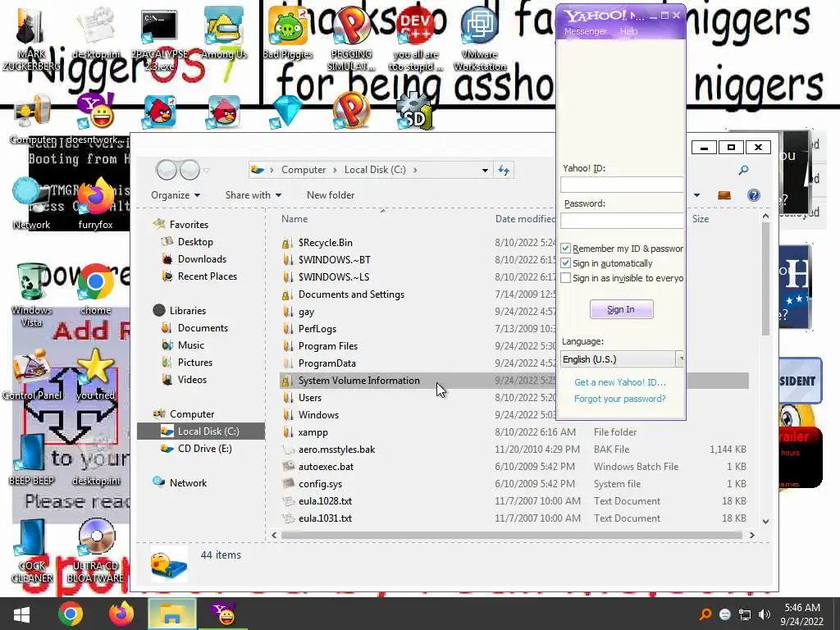840x630 pixels.
Task: Click the chevron after Local Disk (C:) breadcrumb
Action: [x=415, y=170]
